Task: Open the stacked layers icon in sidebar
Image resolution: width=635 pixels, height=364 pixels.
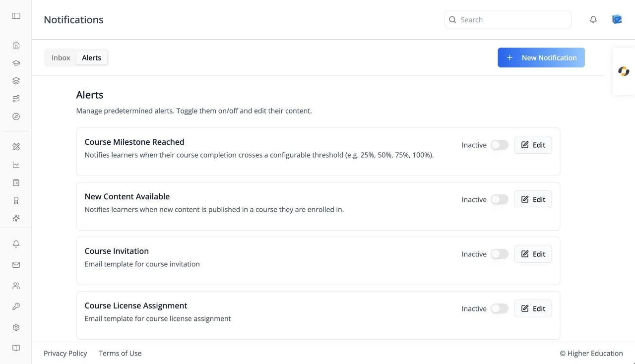Action: 16,81
